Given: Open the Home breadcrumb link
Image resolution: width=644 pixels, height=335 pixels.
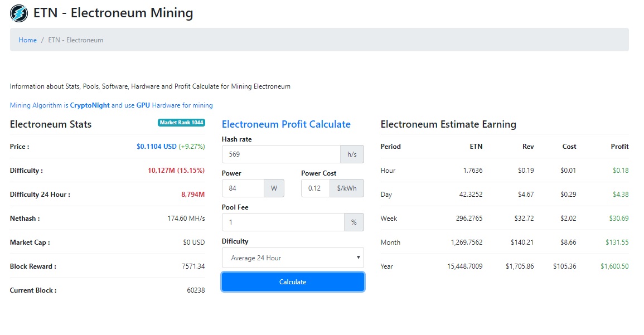Looking at the screenshot, I should [28, 40].
